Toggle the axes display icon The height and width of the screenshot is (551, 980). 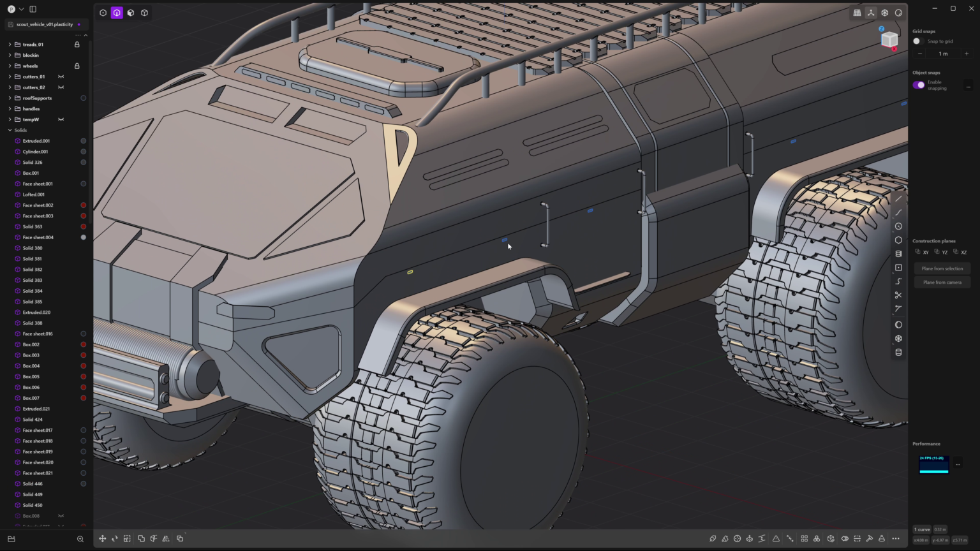(x=871, y=13)
